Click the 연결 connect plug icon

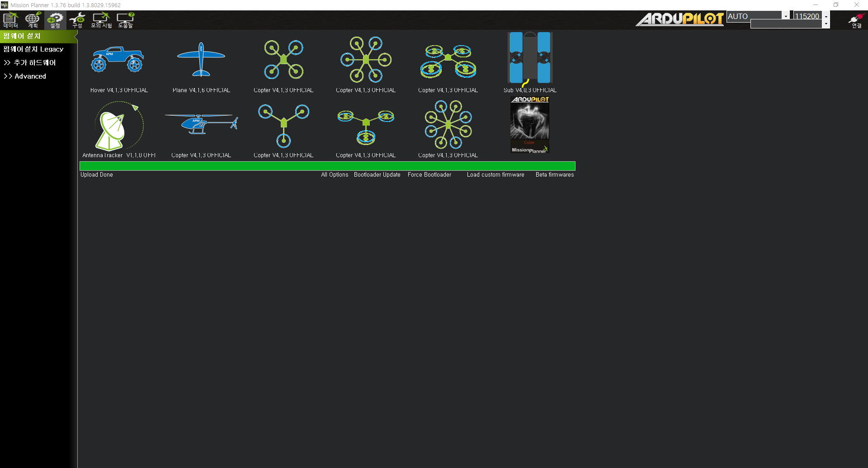(856, 20)
